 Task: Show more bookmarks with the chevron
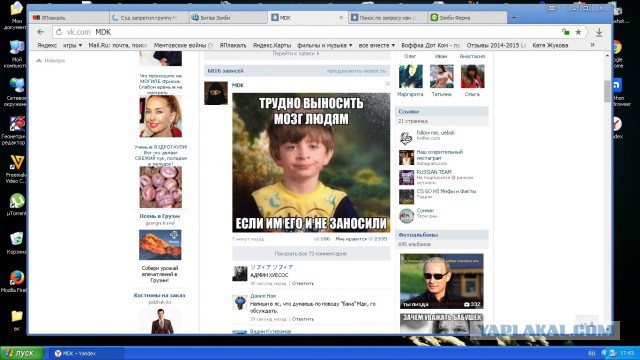point(592,45)
